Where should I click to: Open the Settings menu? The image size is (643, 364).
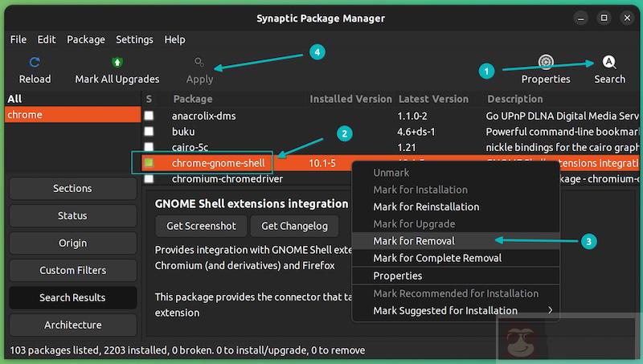134,39
